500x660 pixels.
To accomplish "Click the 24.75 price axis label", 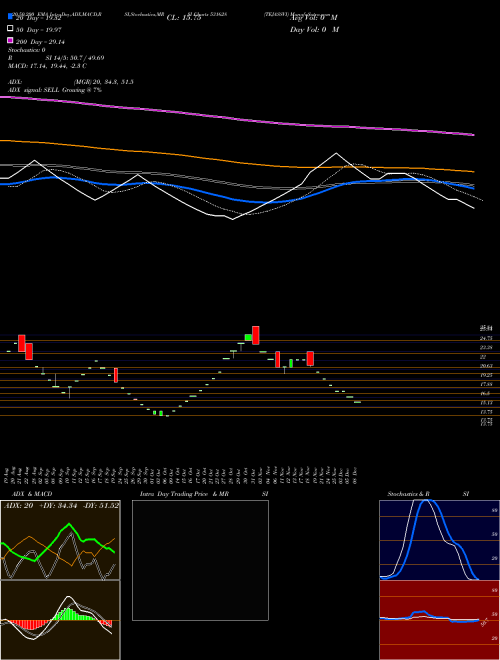I will (486, 338).
